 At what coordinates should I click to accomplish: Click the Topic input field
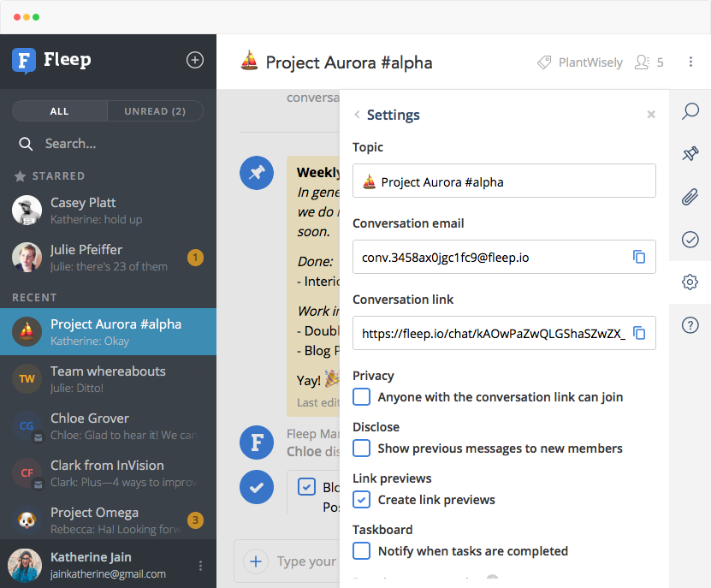click(x=504, y=181)
